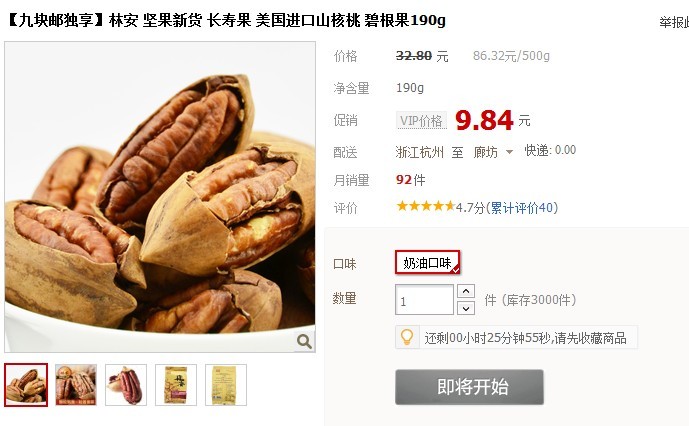689x426 pixels.
Task: Select the 奶油口味 flavor option
Action: (428, 262)
